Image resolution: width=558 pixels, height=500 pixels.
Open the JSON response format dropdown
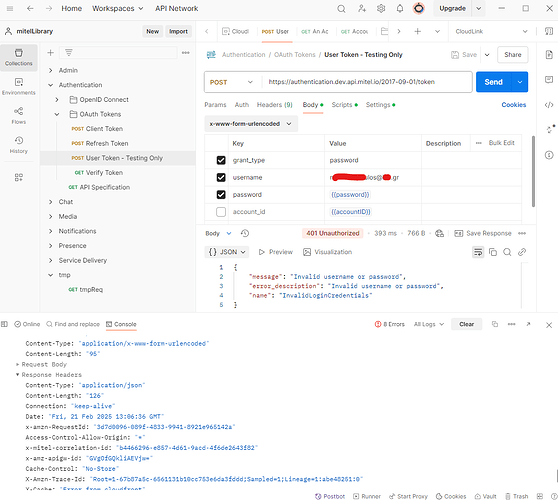pos(227,252)
